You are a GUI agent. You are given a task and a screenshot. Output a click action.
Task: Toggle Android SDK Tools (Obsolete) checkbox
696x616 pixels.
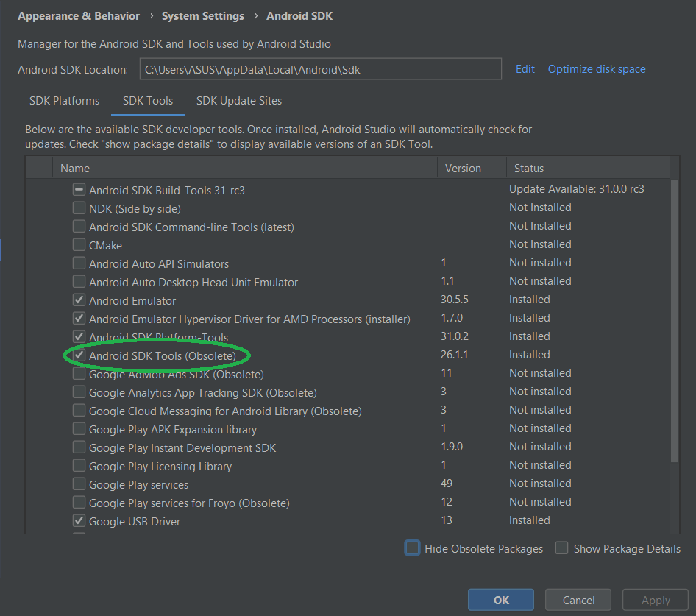click(x=79, y=355)
